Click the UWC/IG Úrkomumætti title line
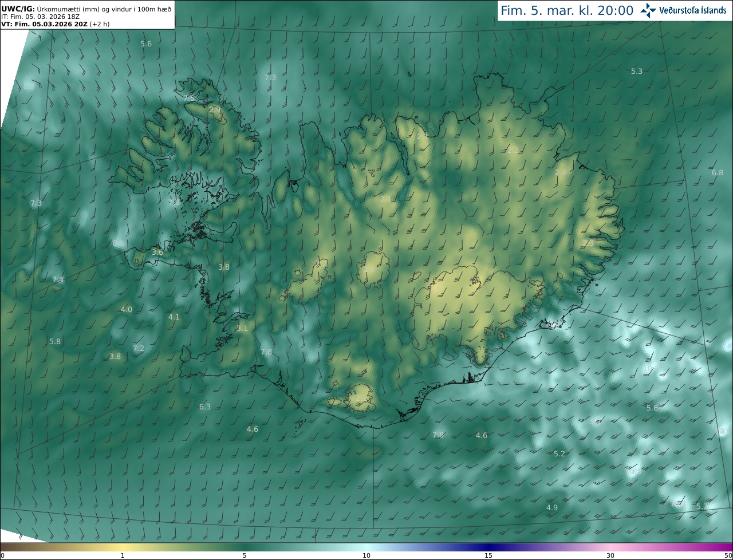This screenshot has height=560, width=733. pyautogui.click(x=86, y=9)
